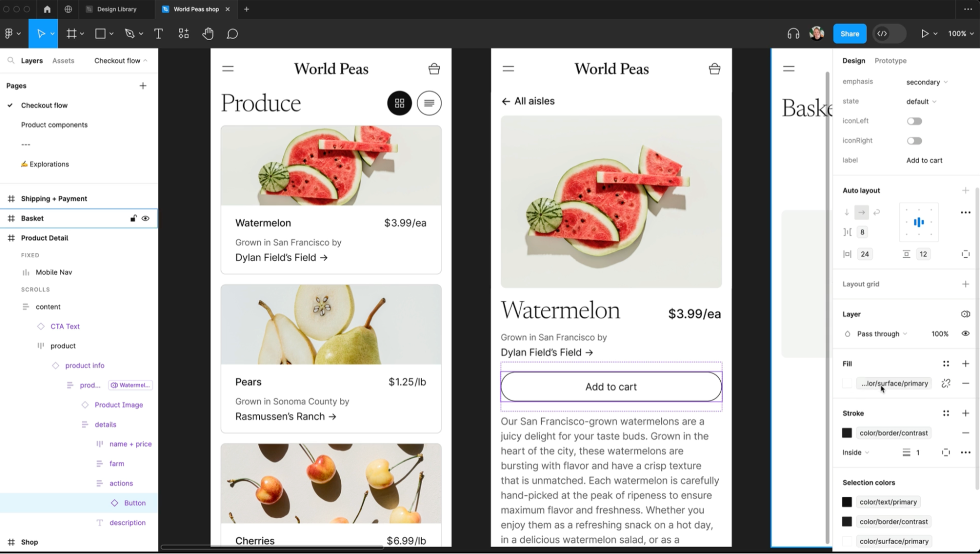Image resolution: width=980 pixels, height=554 pixels.
Task: Click the Add to cart button on canvas
Action: (611, 387)
